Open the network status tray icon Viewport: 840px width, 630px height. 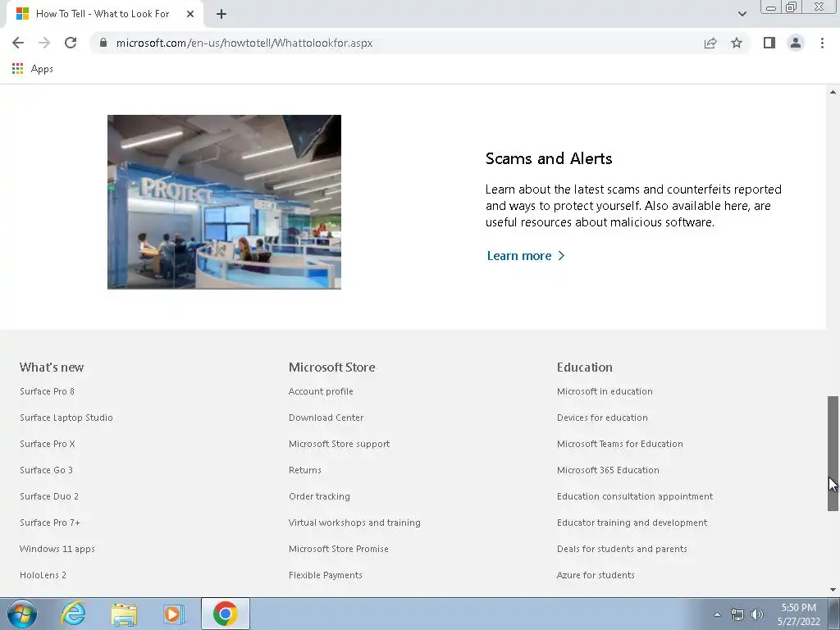click(737, 614)
